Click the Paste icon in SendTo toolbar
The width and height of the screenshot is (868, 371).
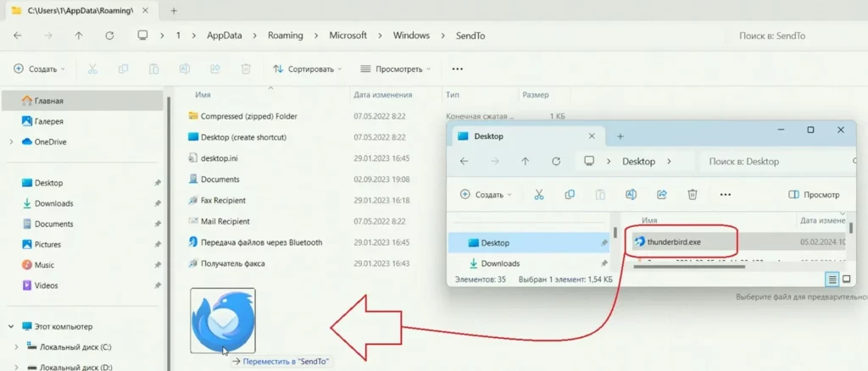point(154,69)
